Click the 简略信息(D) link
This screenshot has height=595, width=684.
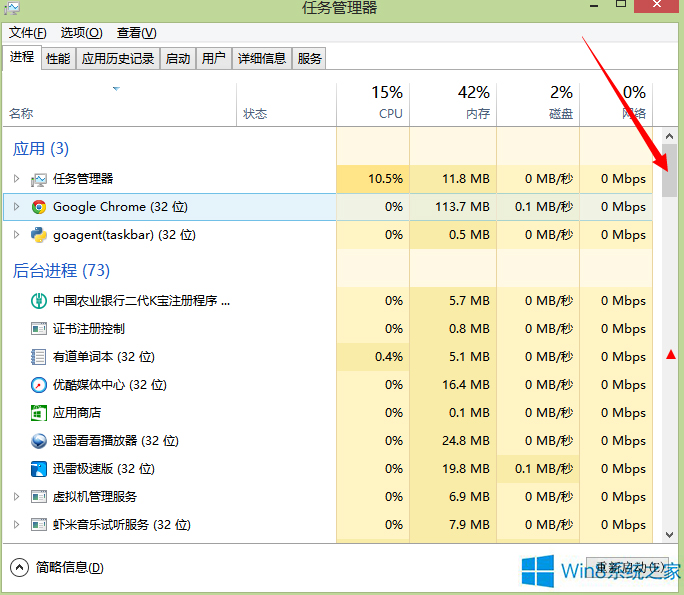click(x=70, y=568)
